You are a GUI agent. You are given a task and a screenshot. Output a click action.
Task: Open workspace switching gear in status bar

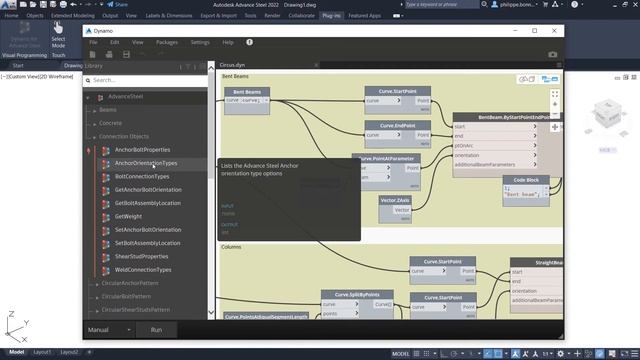(x=561, y=354)
